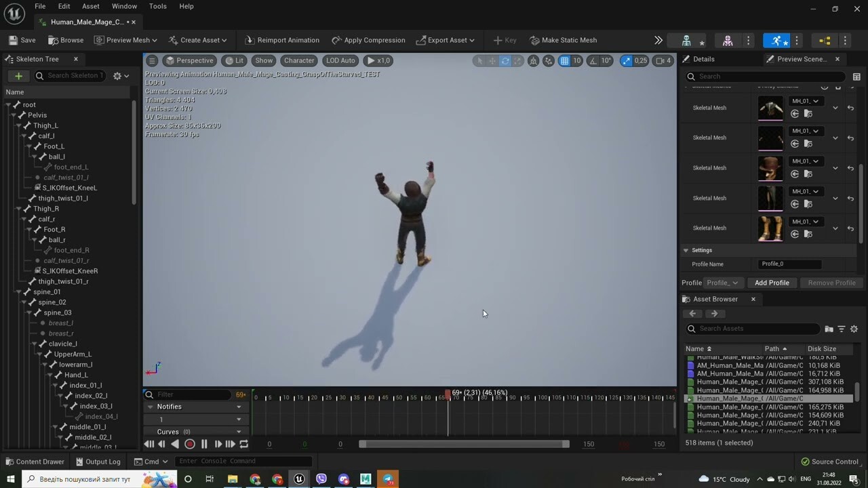Click the record animation button
The image size is (868, 488).
pos(190,444)
